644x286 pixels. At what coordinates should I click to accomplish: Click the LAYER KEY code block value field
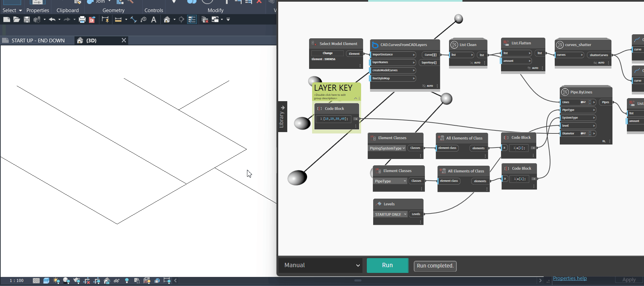click(x=334, y=119)
